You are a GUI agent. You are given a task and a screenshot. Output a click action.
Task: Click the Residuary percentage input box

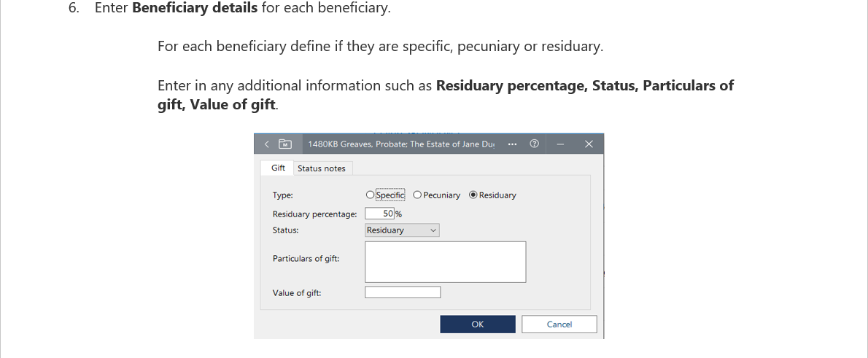click(x=379, y=214)
